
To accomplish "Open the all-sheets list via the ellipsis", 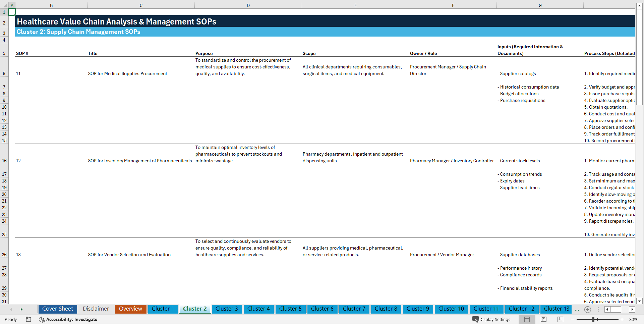I will (x=577, y=309).
